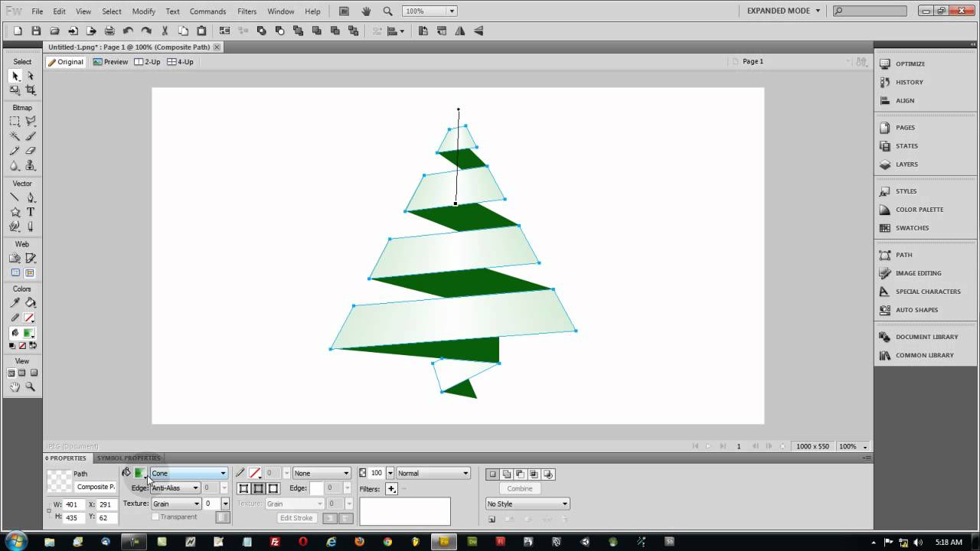This screenshot has height=551, width=980.
Task: Select the Rubber Stamp tool
Action: coord(31,165)
